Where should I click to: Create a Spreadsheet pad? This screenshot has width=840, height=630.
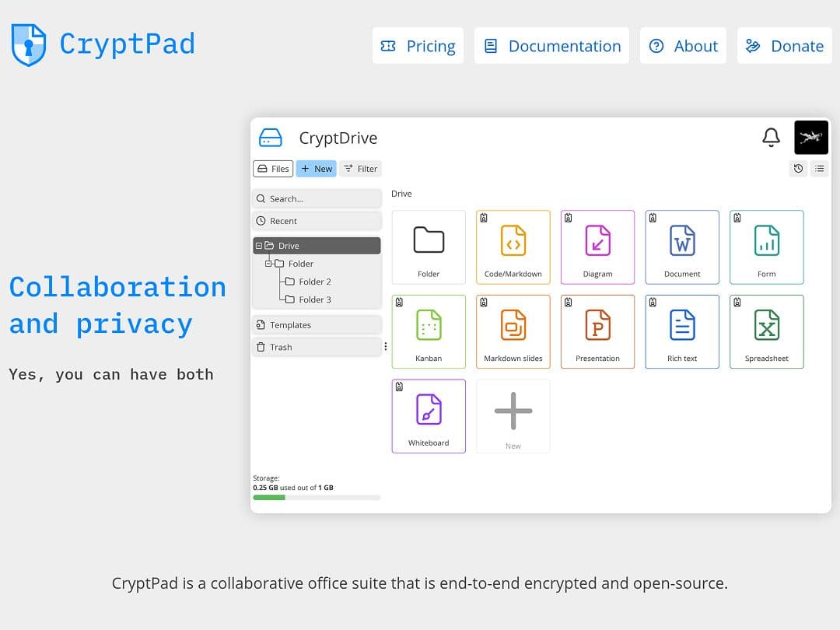767,331
